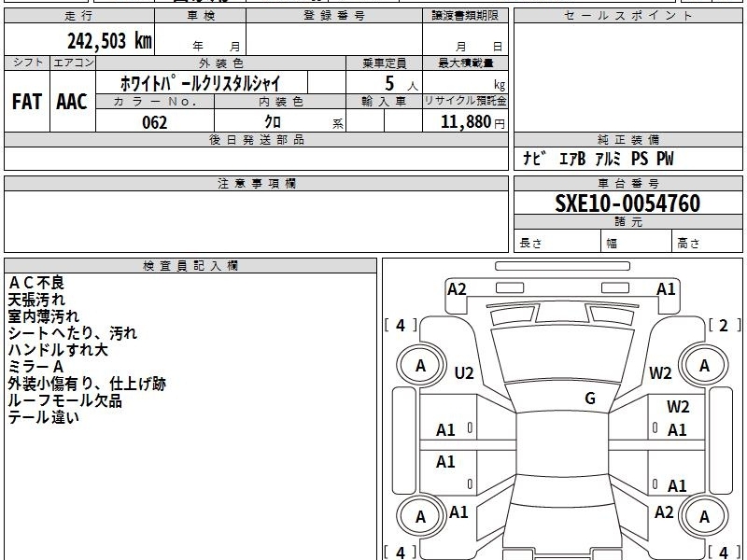The image size is (747, 560).
Task: Select the カラーNo. label
Action: (155, 102)
